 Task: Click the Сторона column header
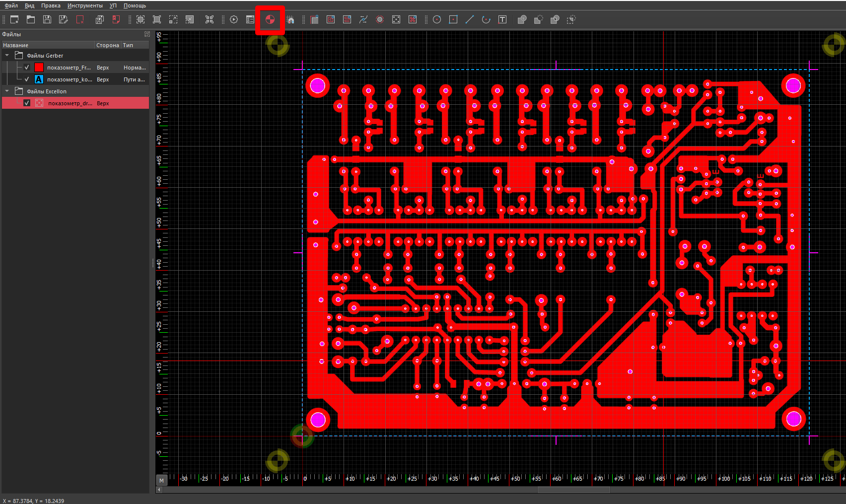coord(108,45)
